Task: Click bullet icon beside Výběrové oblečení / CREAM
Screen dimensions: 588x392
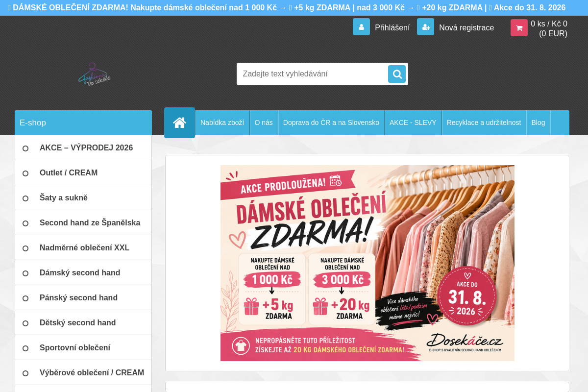Action: (25, 373)
